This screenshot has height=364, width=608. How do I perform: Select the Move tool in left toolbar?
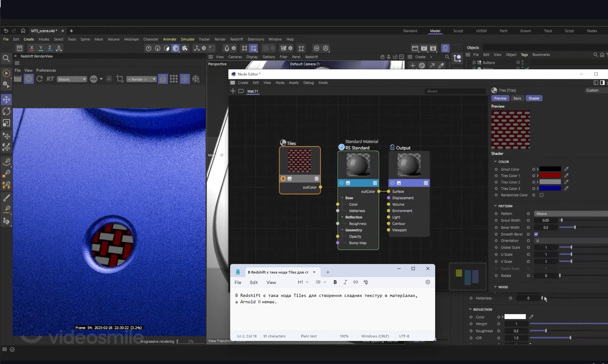pos(6,100)
